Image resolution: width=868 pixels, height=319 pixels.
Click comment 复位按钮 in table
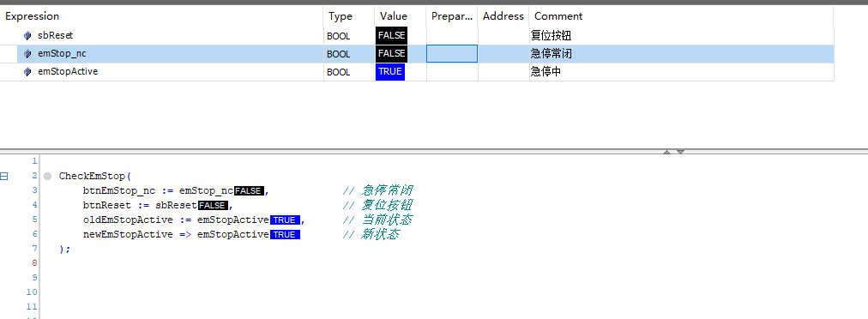click(x=551, y=35)
